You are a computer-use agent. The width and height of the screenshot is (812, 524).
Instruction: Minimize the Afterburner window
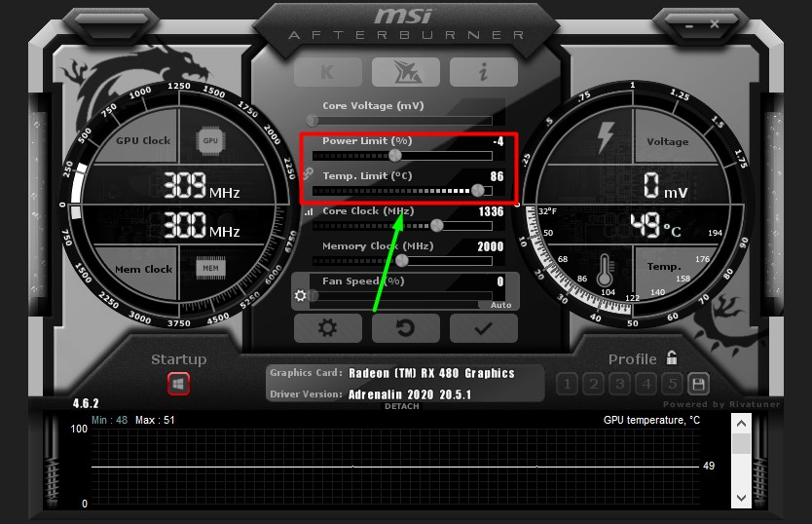point(688,25)
